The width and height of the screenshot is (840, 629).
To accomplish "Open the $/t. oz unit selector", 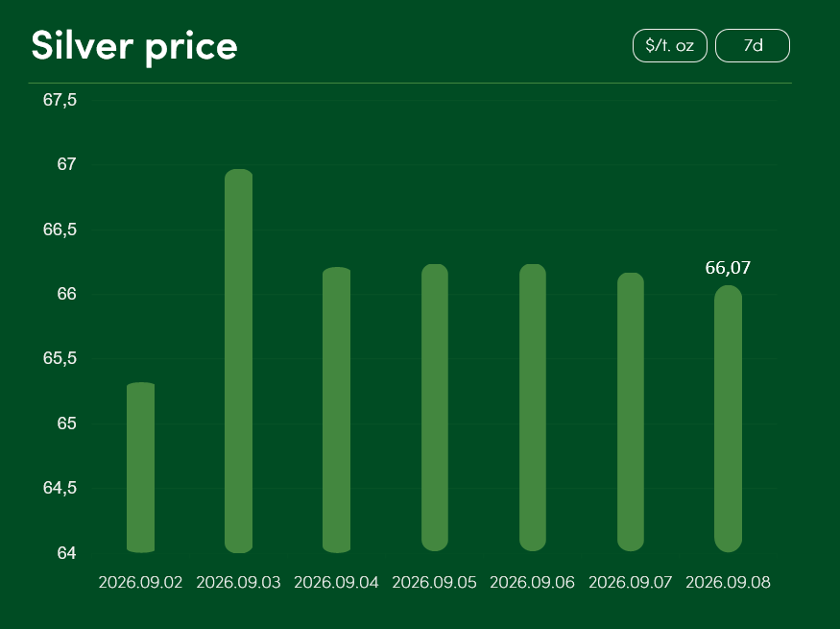I will click(670, 45).
